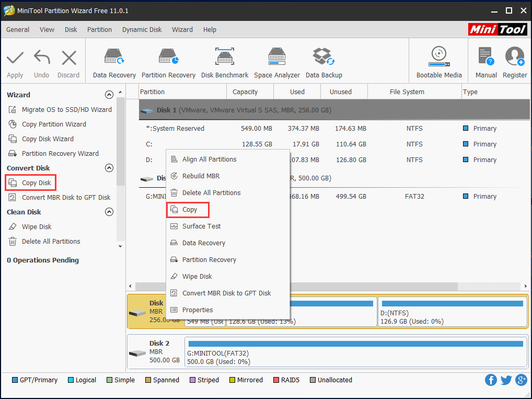Image resolution: width=532 pixels, height=399 pixels.
Task: Click the Apply checkmark icon
Action: coord(15,58)
